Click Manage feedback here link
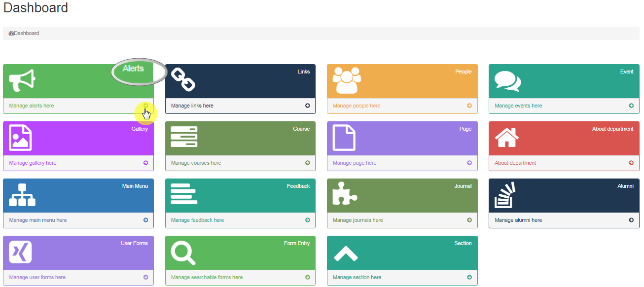644x287 pixels. 197,220
